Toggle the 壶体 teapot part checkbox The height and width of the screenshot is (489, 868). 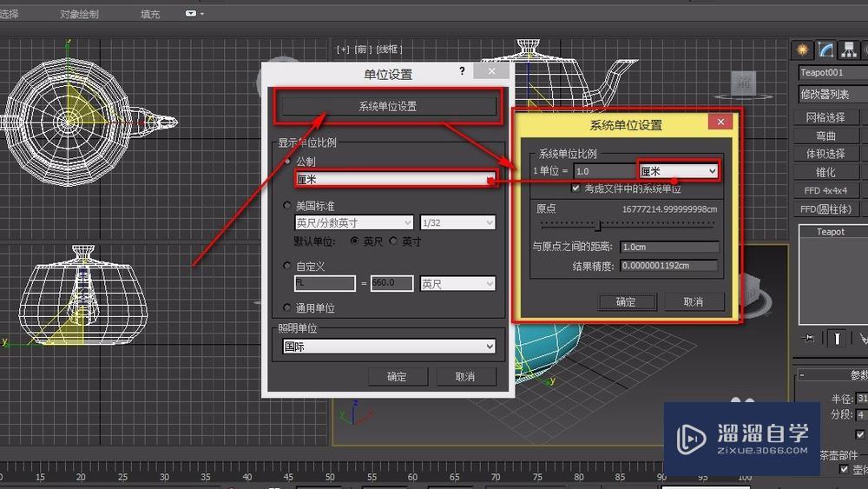[x=844, y=470]
